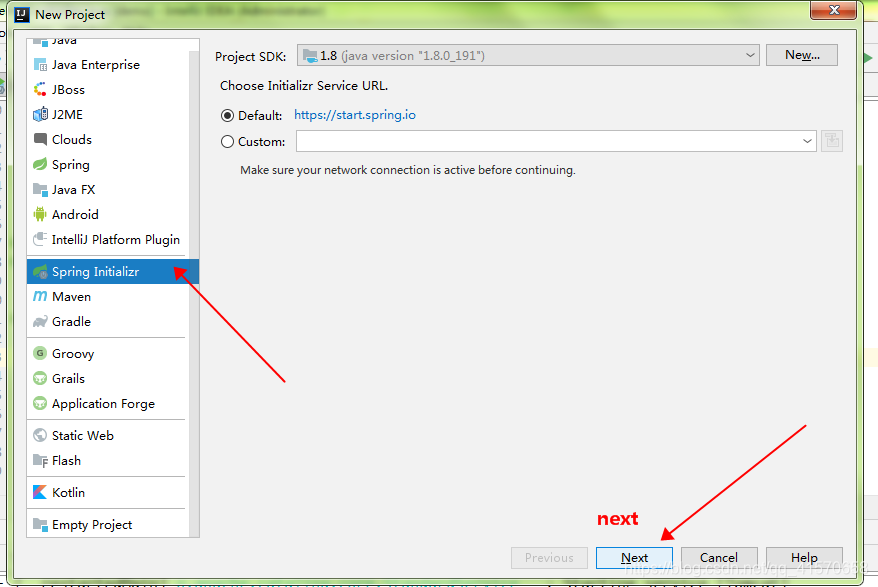
Task: Click the Spring leaf icon
Action: [40, 165]
